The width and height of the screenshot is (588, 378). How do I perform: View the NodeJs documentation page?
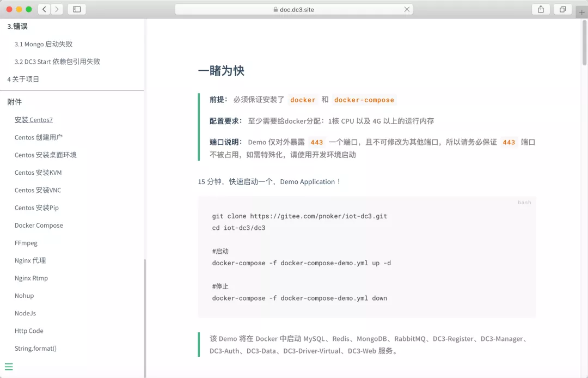tap(25, 313)
